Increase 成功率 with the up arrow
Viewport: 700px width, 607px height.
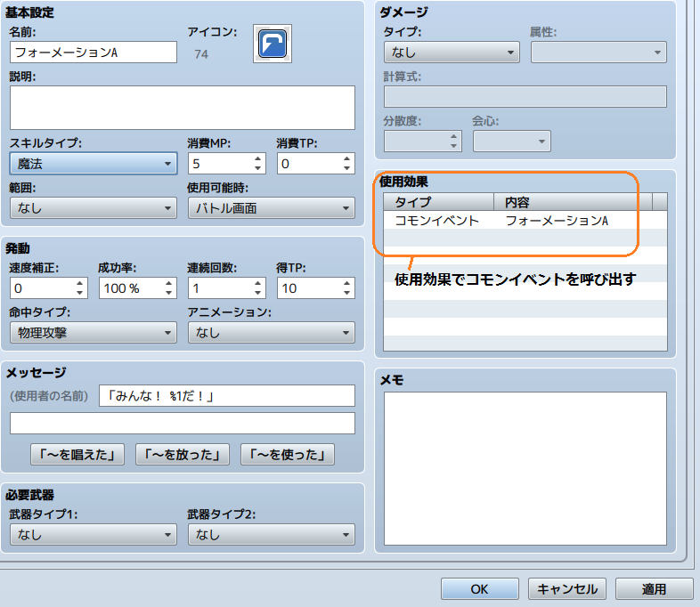[x=168, y=283]
